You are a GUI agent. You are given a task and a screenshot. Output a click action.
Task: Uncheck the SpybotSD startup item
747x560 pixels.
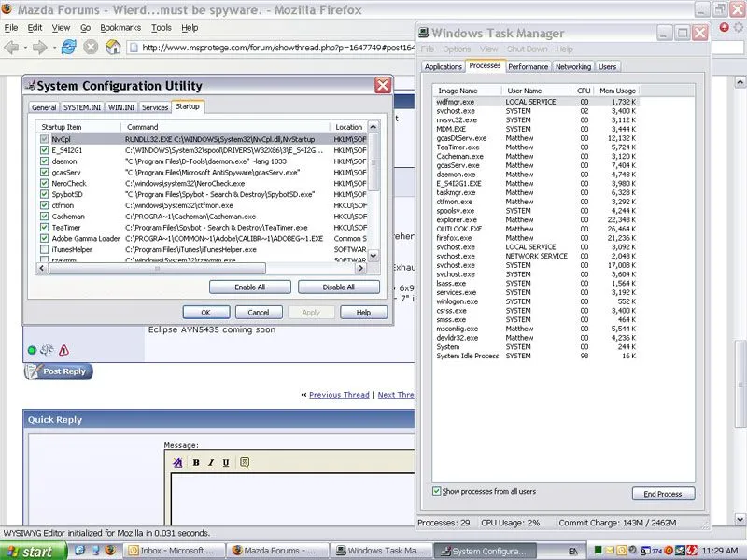pyautogui.click(x=44, y=194)
